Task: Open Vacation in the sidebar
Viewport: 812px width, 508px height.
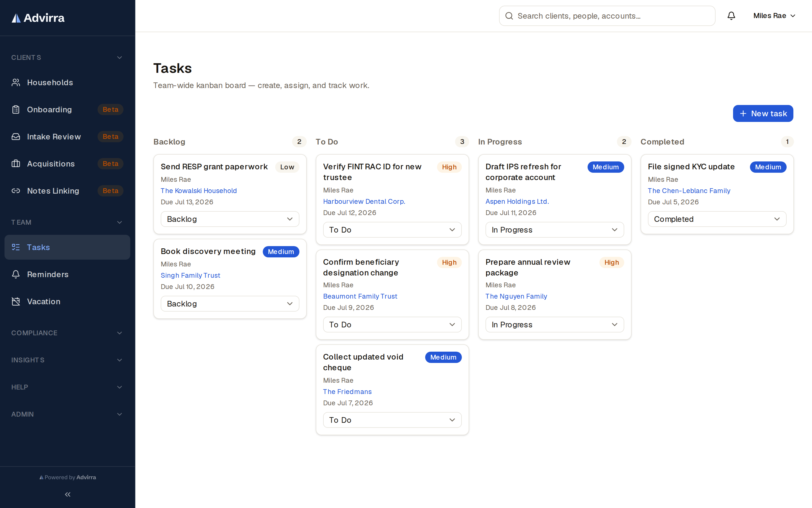Action: [67, 301]
